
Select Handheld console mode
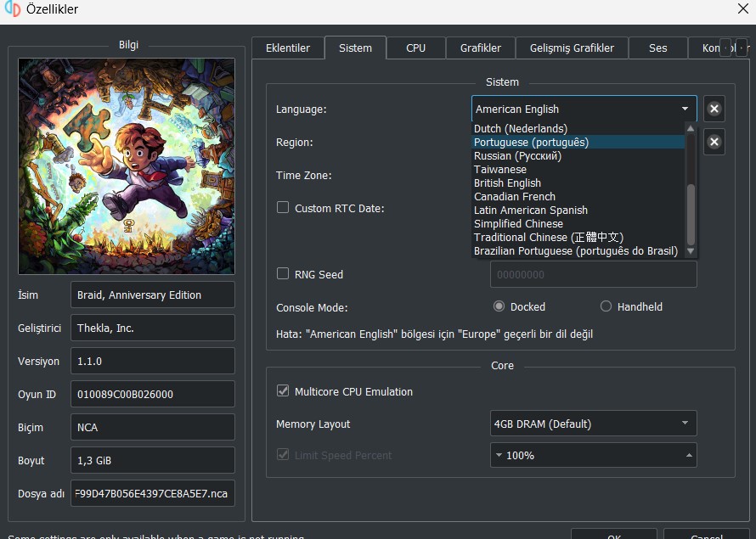(606, 306)
